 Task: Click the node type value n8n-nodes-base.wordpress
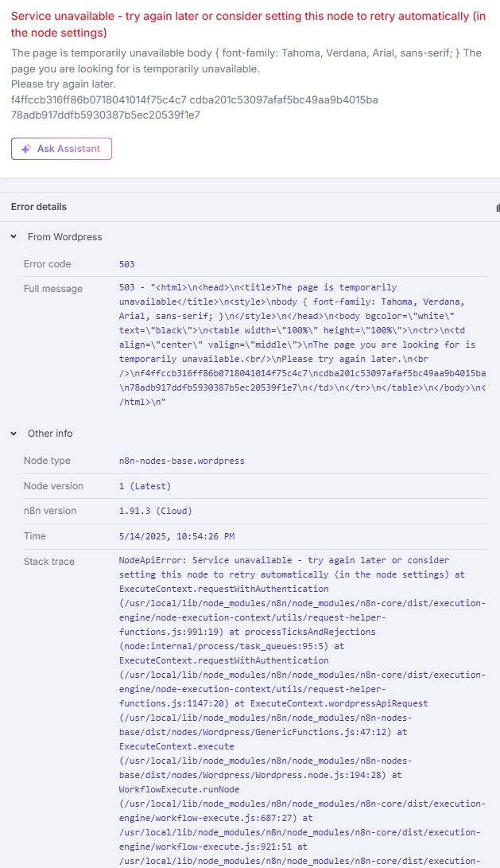[181, 461]
